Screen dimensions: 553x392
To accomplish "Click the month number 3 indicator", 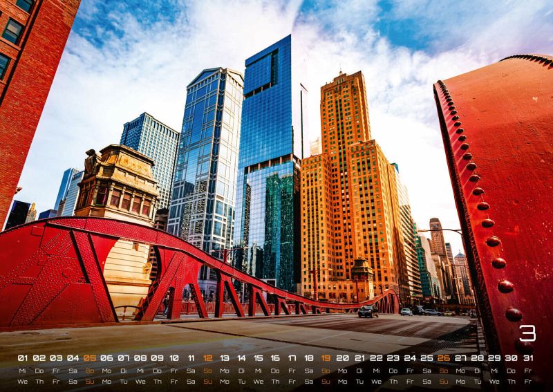I will [527, 334].
